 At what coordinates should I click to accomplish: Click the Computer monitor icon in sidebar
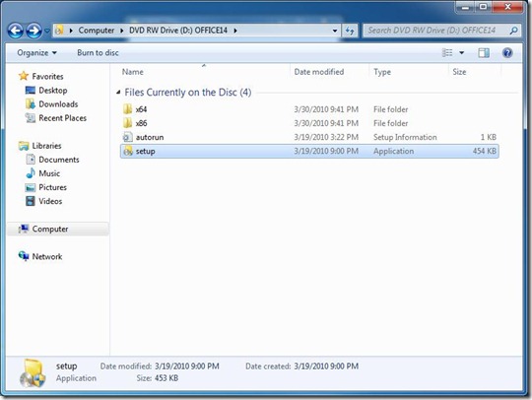[x=24, y=229]
